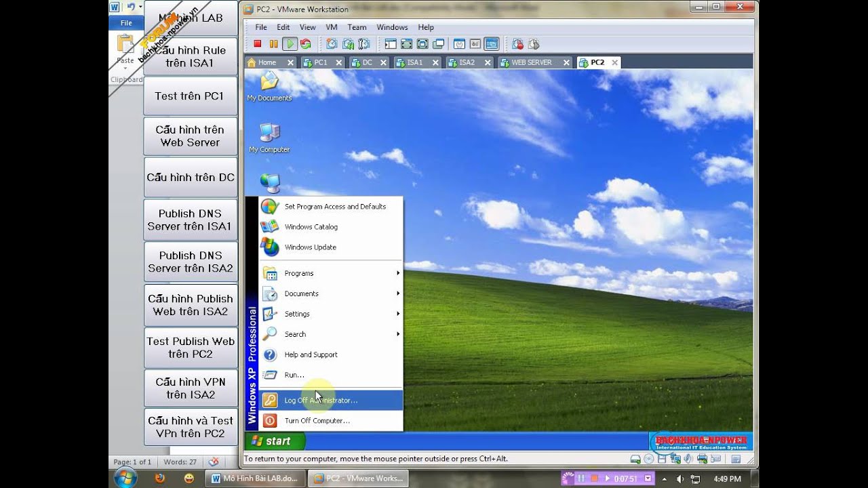The height and width of the screenshot is (488, 868).
Task: Open My Documents desktop icon in VM
Action: [269, 87]
